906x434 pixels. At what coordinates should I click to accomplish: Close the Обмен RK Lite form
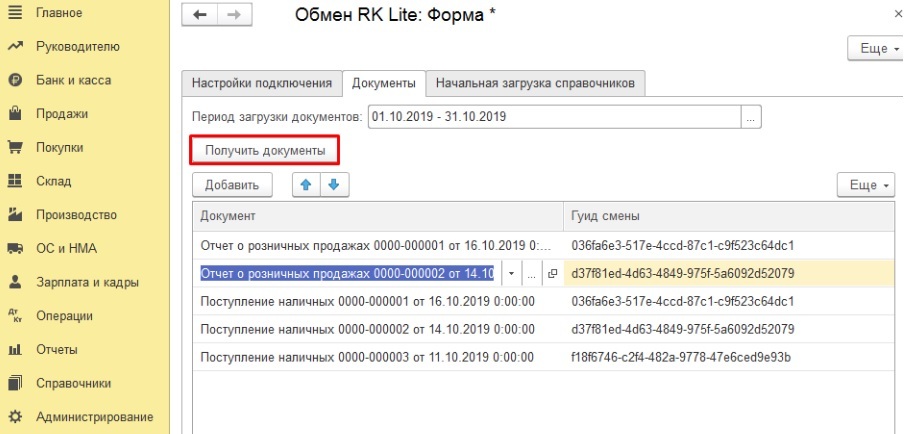[x=897, y=15]
